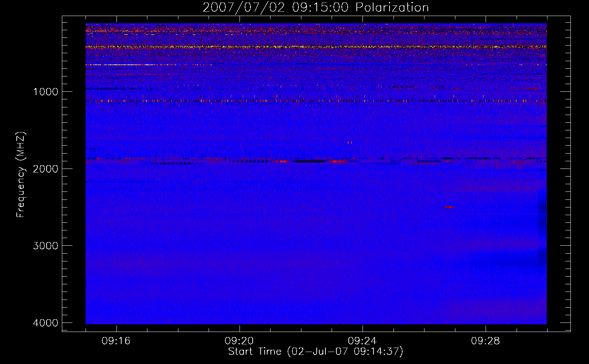Image resolution: width=589 pixels, height=364 pixels.
Task: Click the 2000 frequency tick label
Action: (46, 169)
